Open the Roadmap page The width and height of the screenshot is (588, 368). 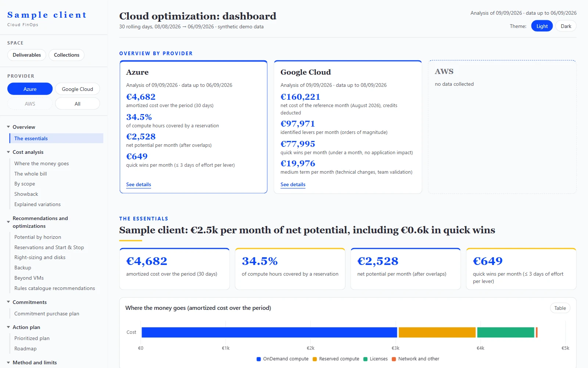(25, 348)
